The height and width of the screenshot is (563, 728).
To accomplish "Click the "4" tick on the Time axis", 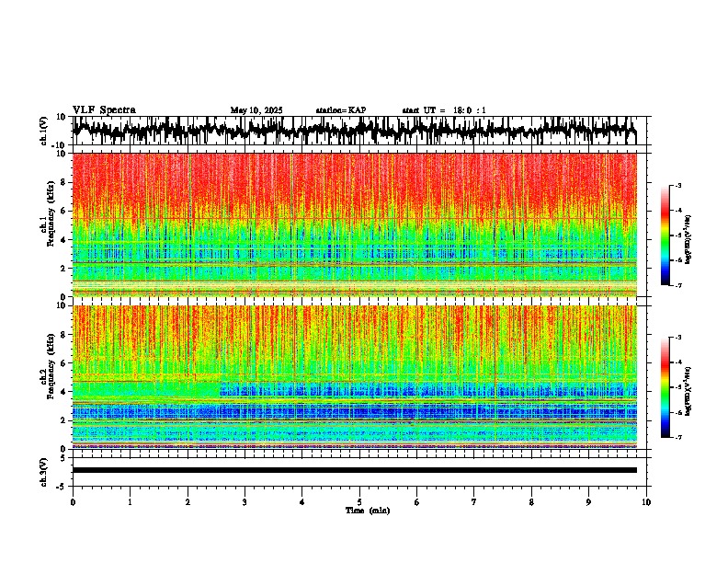I will (302, 502).
